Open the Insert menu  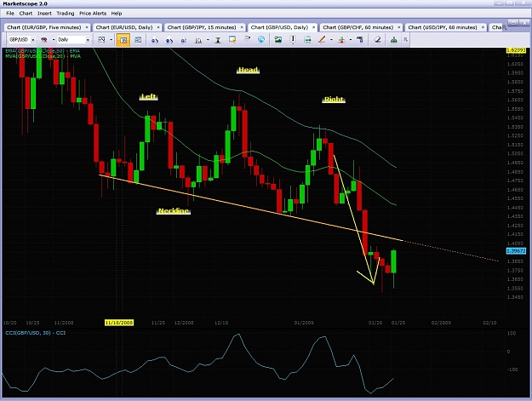(x=44, y=14)
